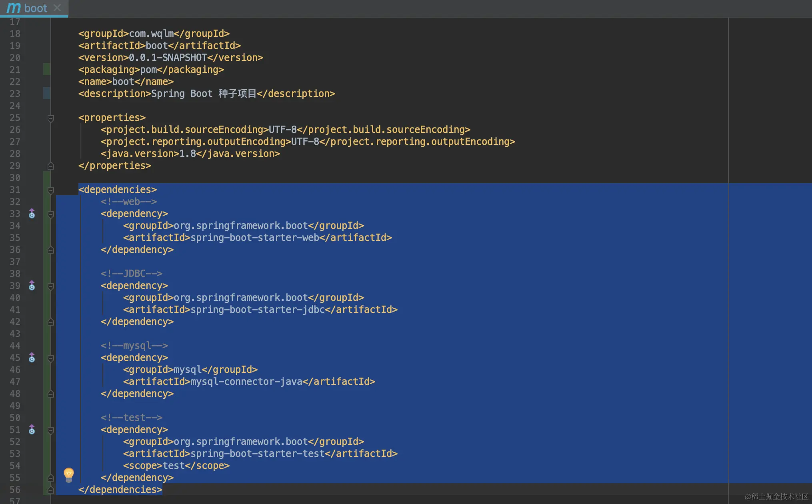Click the scope test line
Image resolution: width=812 pixels, height=504 pixels.
(x=176, y=466)
